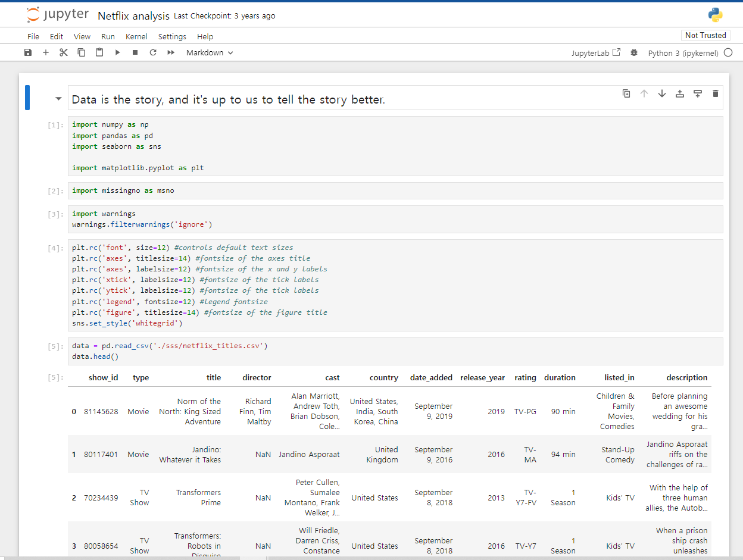743x560 pixels.
Task: Click the show ID 81145628 cell
Action: coord(101,411)
